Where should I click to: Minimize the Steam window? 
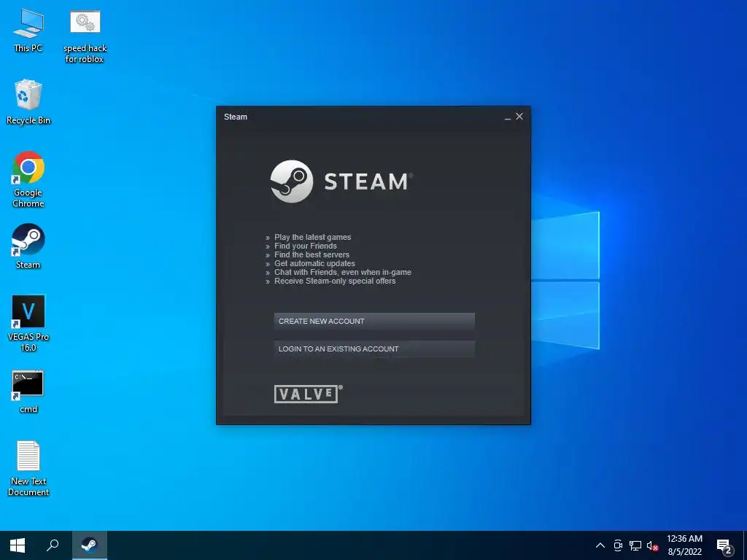(508, 117)
